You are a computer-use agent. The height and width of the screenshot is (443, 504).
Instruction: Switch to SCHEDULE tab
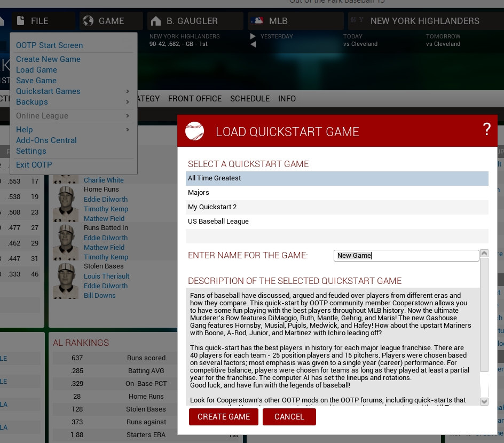(250, 99)
